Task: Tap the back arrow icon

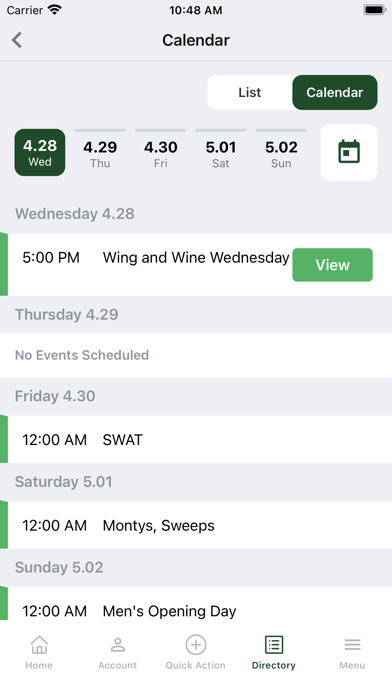Action: pos(17,40)
